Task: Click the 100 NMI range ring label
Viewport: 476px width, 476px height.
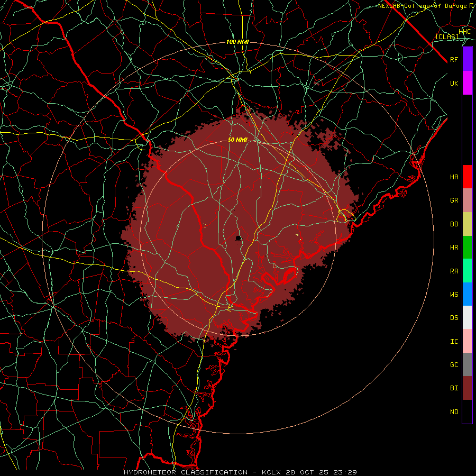Action: click(x=237, y=42)
